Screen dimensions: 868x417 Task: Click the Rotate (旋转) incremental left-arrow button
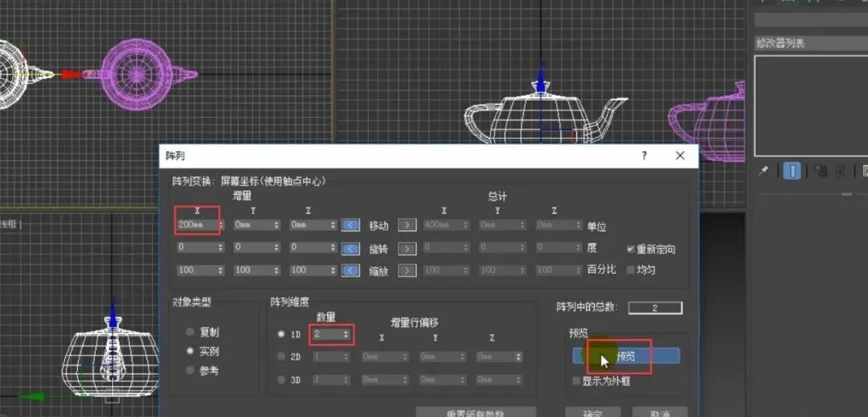[x=350, y=248]
